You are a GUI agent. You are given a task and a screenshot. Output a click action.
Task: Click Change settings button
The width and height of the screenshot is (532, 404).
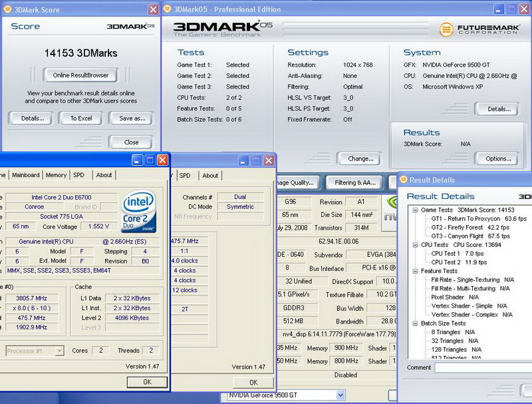click(358, 158)
